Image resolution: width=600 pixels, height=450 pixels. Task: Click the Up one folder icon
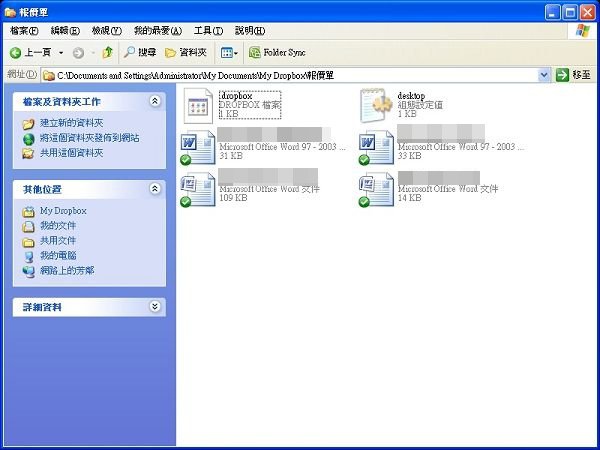point(107,52)
